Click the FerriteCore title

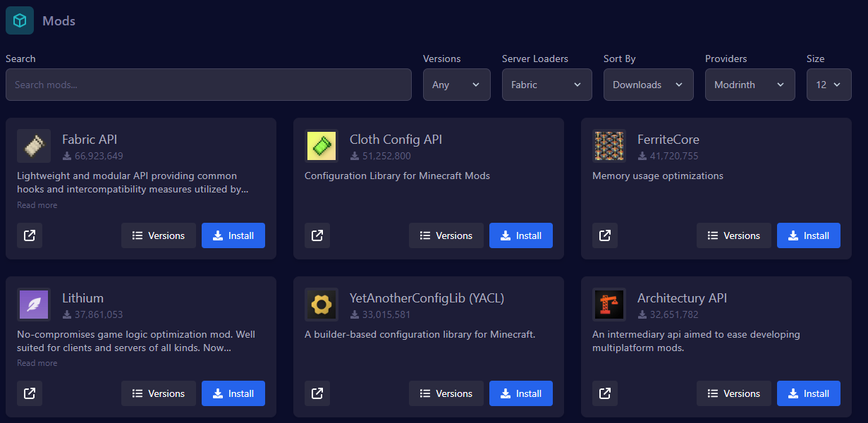coord(668,140)
